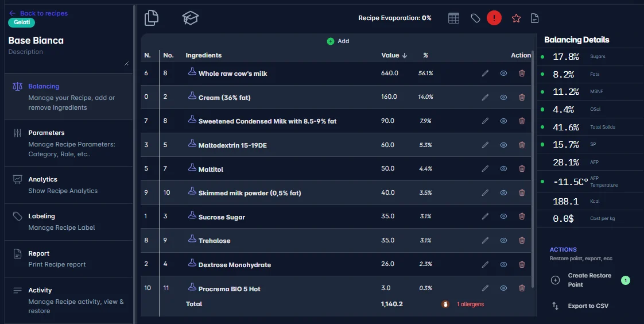Click the duplicate recipe copy icon
The image size is (644, 324).
(152, 18)
